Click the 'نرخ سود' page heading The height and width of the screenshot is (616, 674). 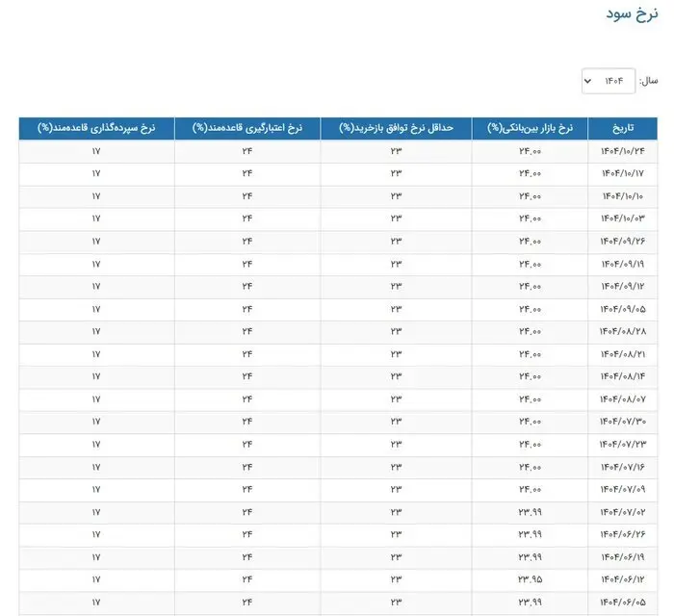632,14
